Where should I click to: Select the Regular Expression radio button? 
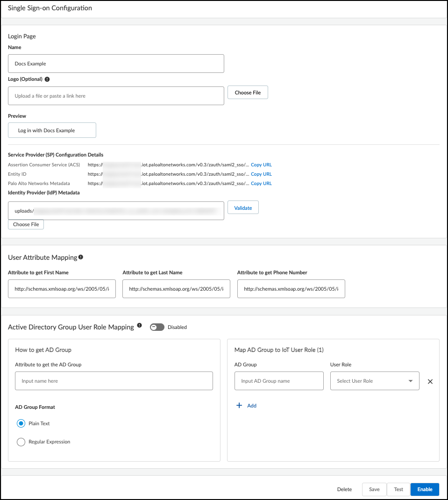(21, 442)
